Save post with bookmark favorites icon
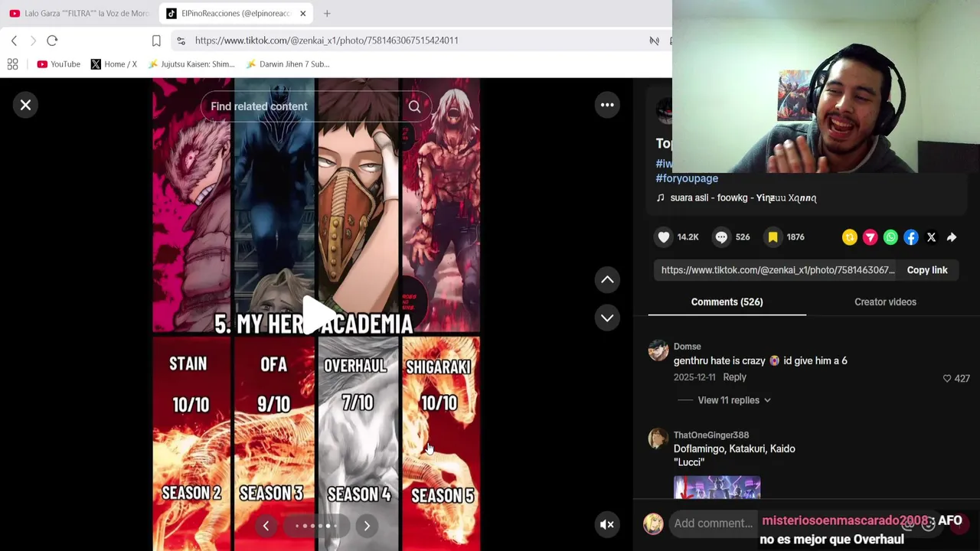The width and height of the screenshot is (980, 551). click(773, 237)
